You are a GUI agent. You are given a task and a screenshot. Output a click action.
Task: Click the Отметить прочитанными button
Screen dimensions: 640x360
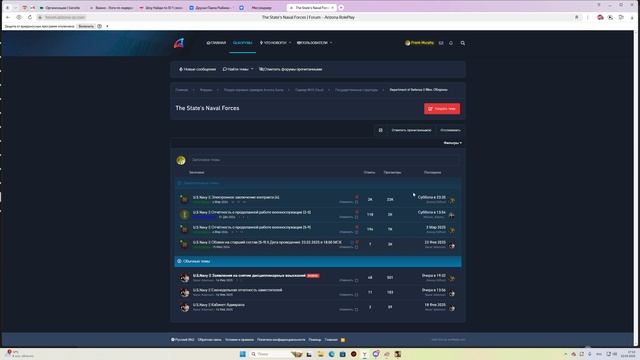click(411, 130)
